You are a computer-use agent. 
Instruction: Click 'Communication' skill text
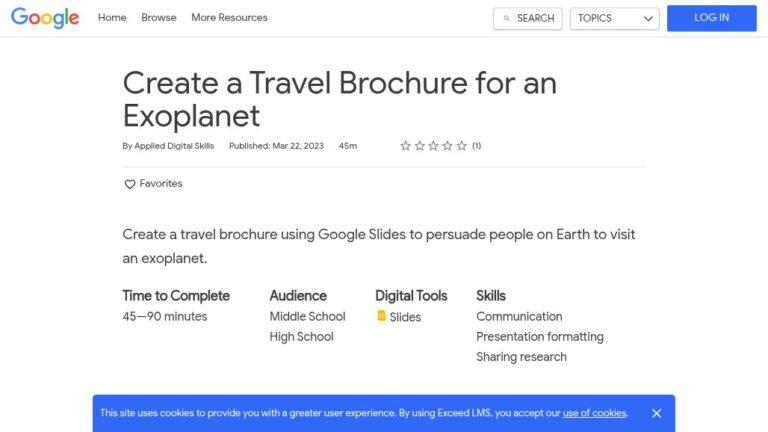519,316
